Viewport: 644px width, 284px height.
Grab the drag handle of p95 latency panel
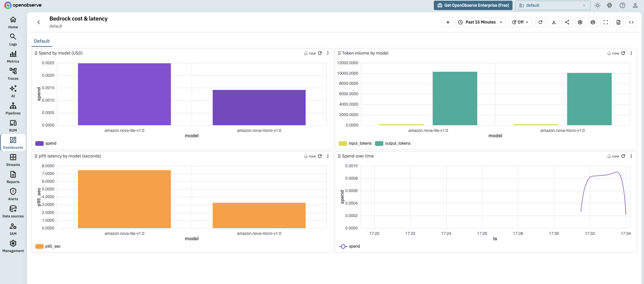36,156
